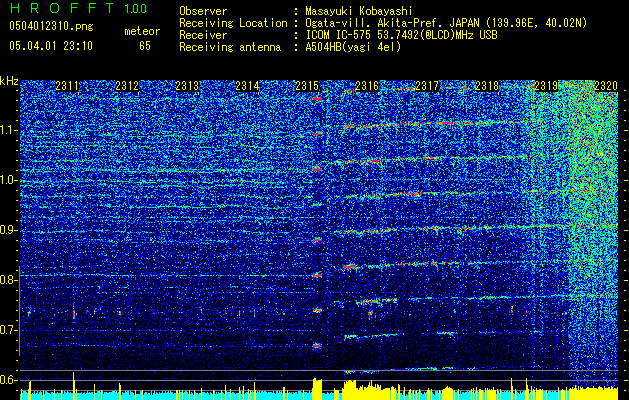Click the 2316 time marker
Screen dimensions: 629x400
(367, 86)
